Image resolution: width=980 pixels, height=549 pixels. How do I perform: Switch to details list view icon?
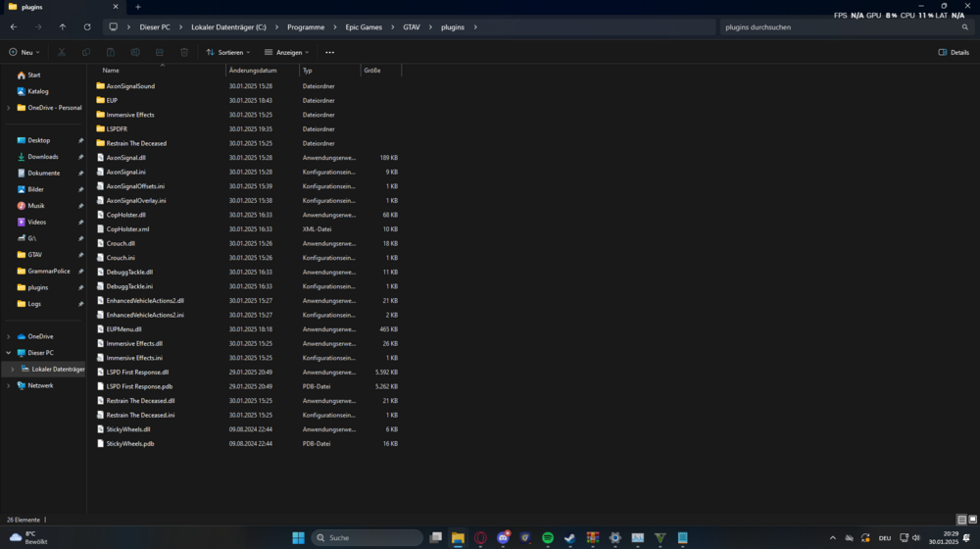pos(962,520)
